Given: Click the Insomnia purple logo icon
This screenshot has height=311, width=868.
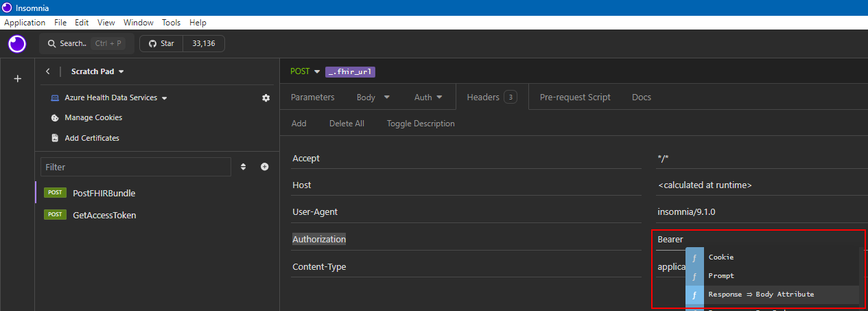Looking at the screenshot, I should click(x=17, y=44).
